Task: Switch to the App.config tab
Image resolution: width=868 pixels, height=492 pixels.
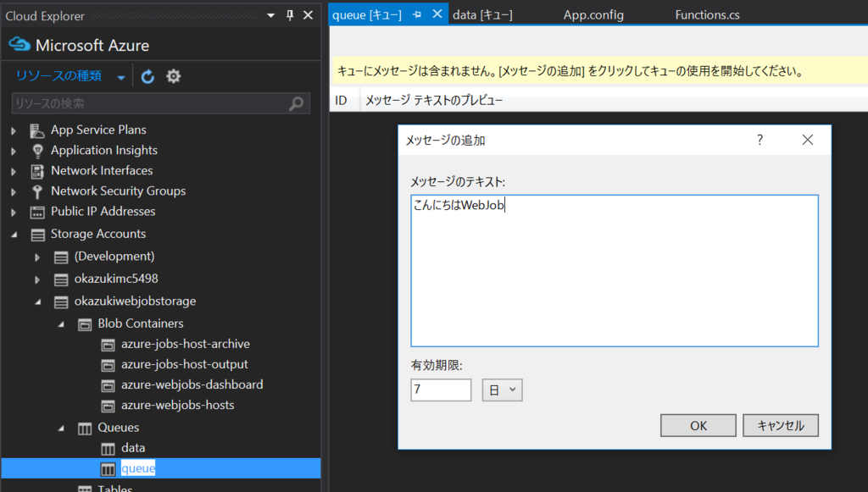Action: point(593,15)
